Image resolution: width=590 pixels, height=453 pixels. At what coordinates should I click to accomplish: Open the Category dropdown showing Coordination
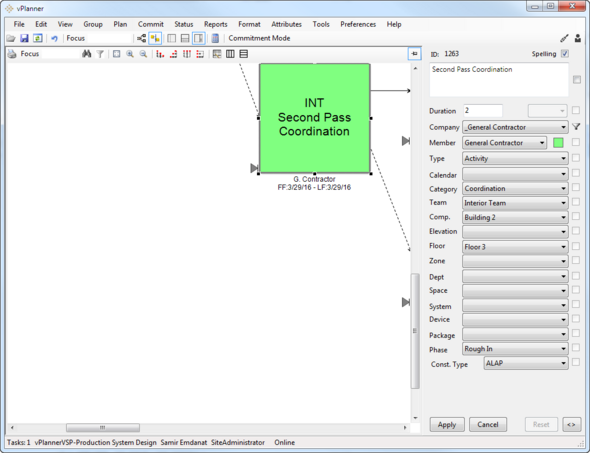tap(515, 188)
